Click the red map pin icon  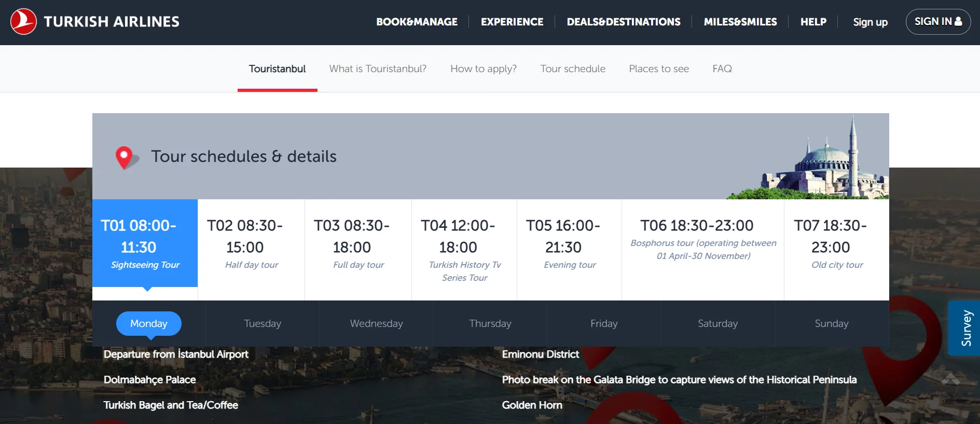click(124, 157)
